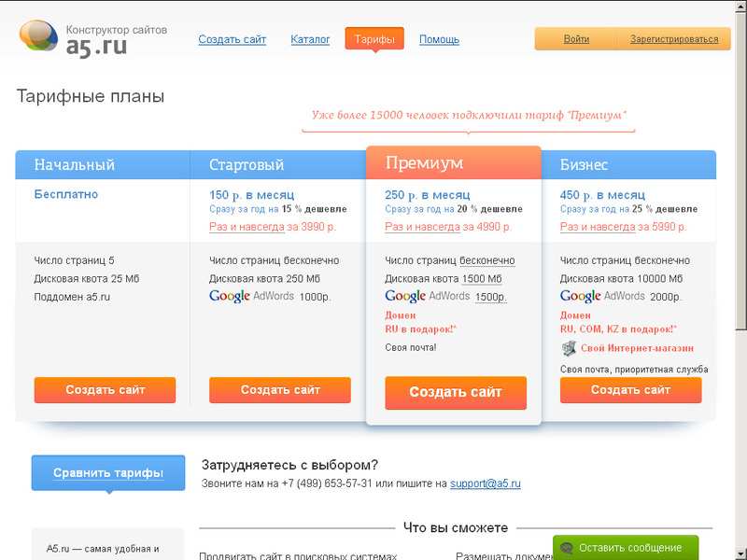The width and height of the screenshot is (747, 560).
Task: Click the бесконечно dashed link in Премиум column
Action: [x=486, y=260]
